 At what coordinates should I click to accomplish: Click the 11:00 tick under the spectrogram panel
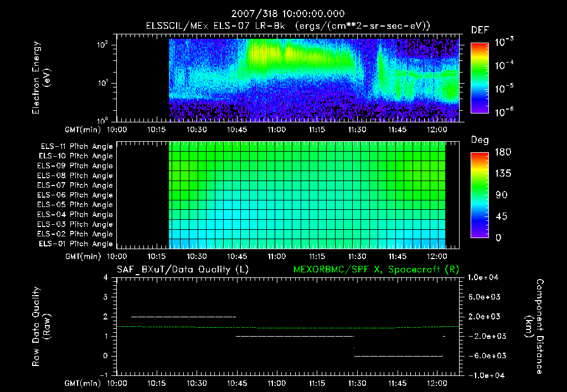[277, 130]
